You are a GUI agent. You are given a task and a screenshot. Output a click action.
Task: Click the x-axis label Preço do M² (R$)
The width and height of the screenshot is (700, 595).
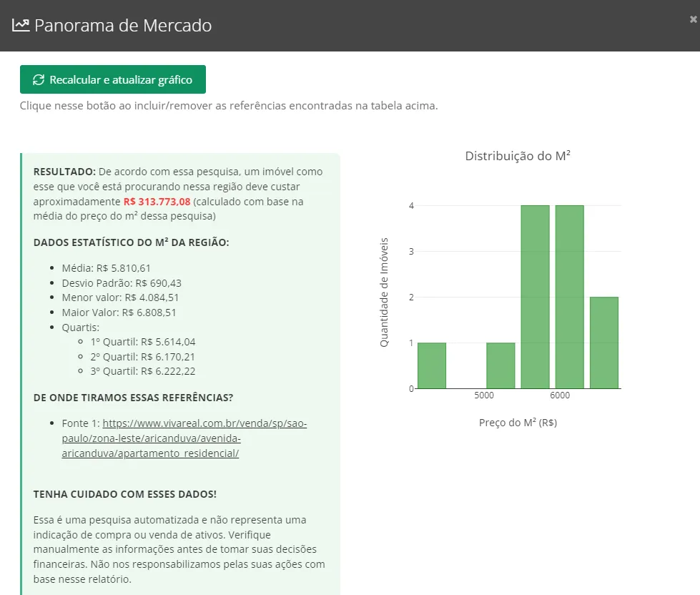(518, 423)
